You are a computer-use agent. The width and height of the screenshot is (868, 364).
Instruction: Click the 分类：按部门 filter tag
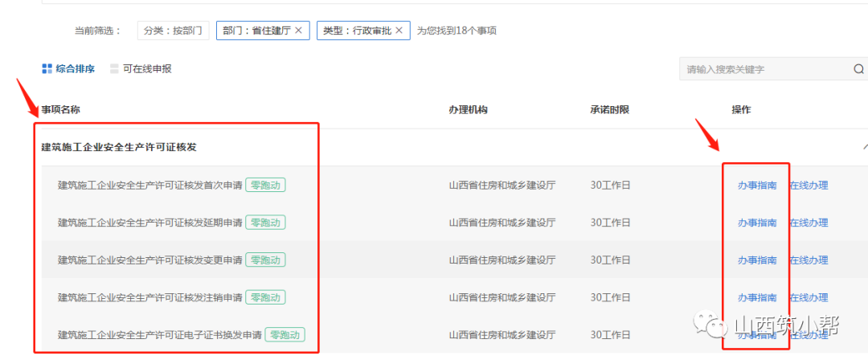174,31
